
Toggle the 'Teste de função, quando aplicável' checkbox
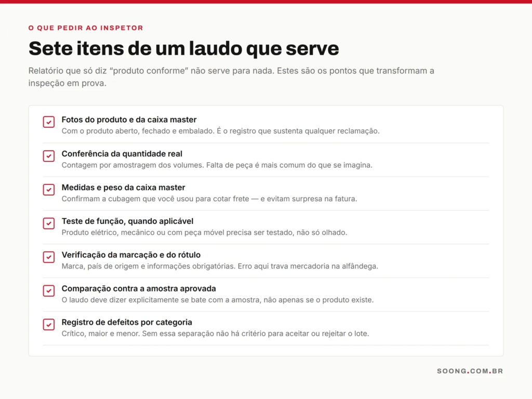click(x=49, y=223)
